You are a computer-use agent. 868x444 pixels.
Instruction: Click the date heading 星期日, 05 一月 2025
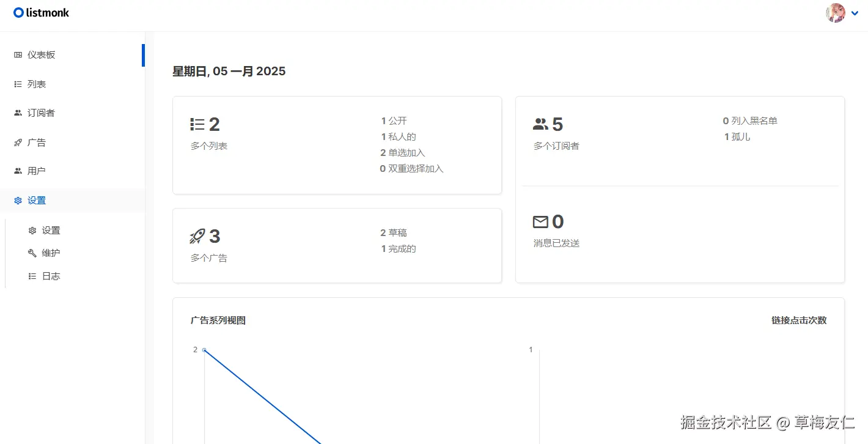(x=229, y=72)
